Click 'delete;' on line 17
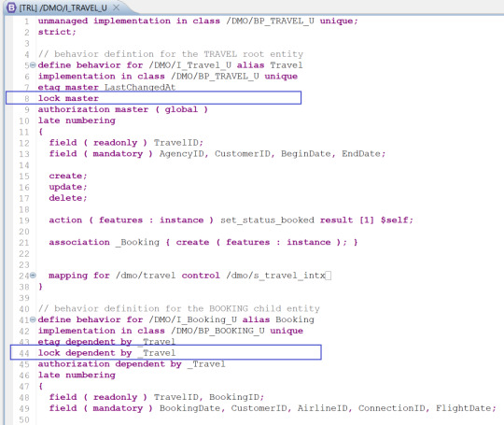 (68, 198)
